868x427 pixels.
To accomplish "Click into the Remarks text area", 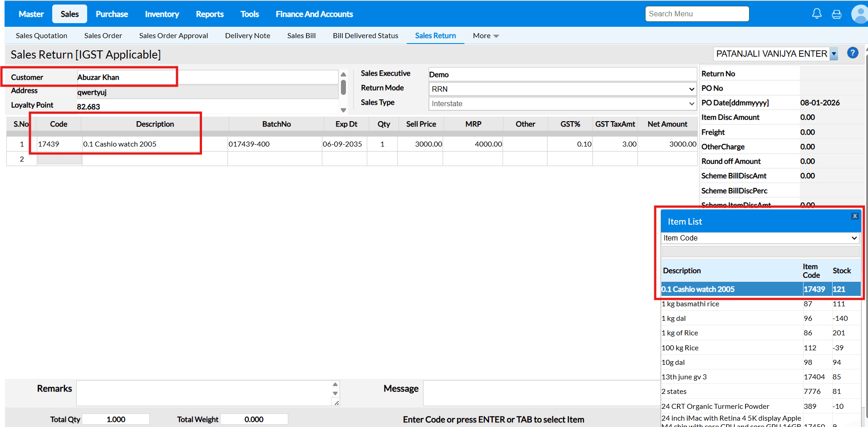I will tap(204, 393).
